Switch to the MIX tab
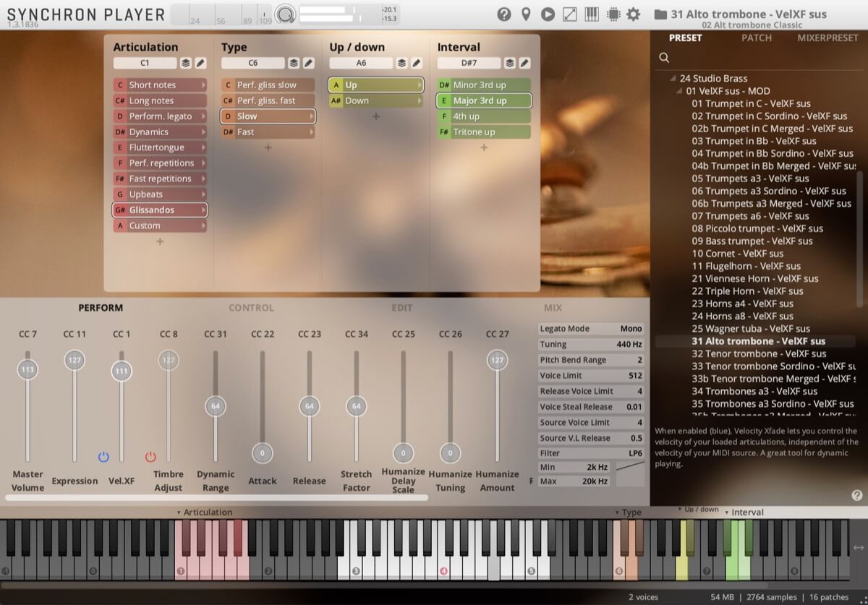The height and width of the screenshot is (605, 868). coord(553,307)
